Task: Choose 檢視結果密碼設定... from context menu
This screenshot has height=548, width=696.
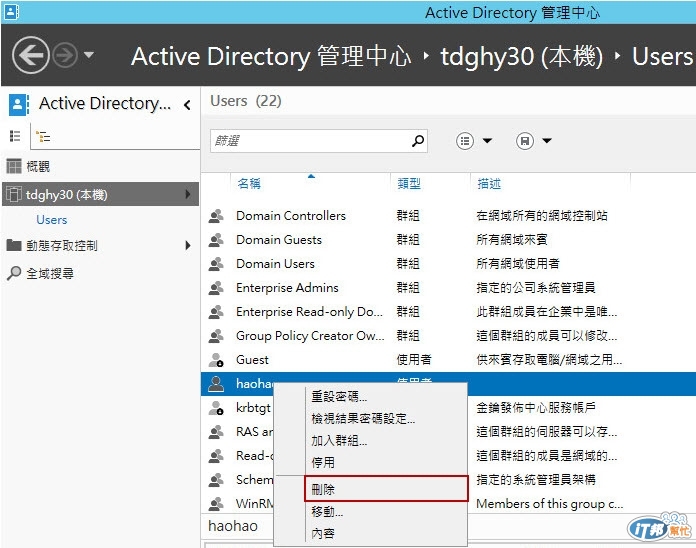Action: coord(371,418)
